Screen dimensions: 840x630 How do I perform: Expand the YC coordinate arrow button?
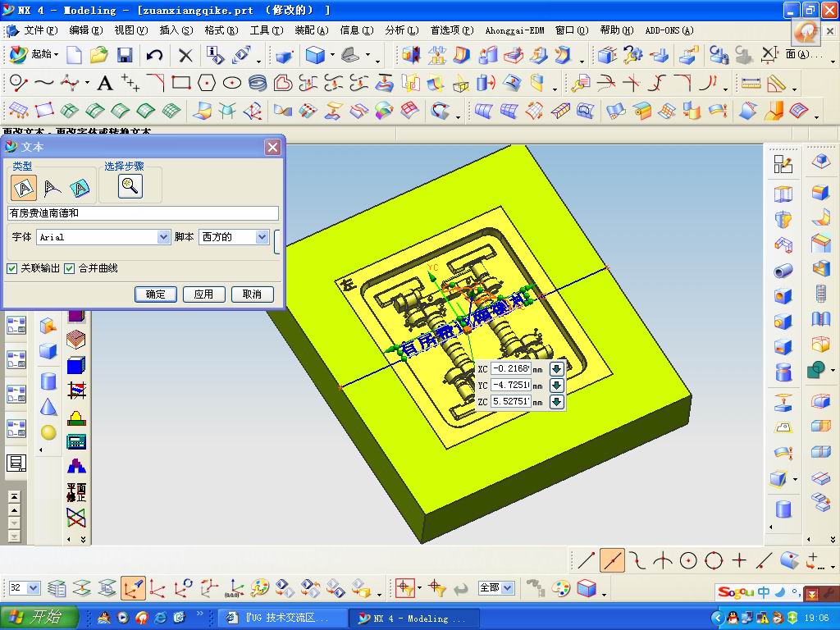pos(557,386)
